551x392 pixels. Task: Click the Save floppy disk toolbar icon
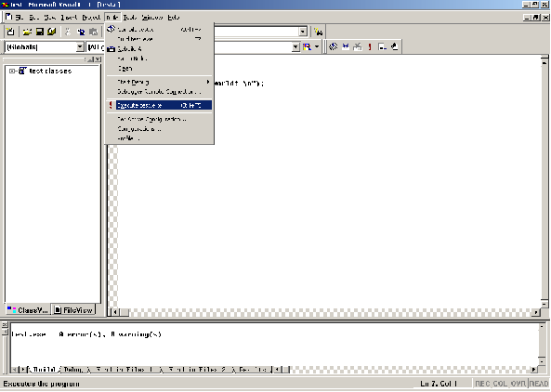(x=40, y=32)
